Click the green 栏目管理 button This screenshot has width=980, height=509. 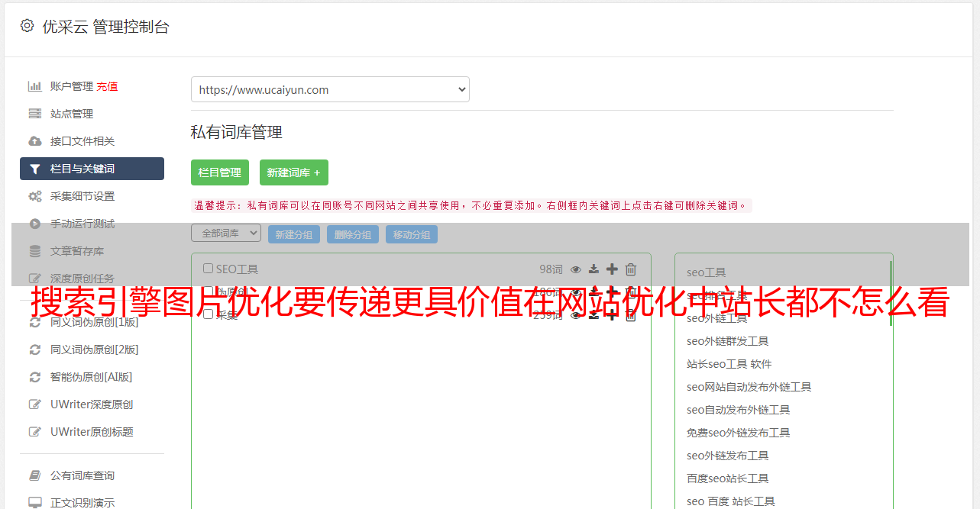coord(220,172)
